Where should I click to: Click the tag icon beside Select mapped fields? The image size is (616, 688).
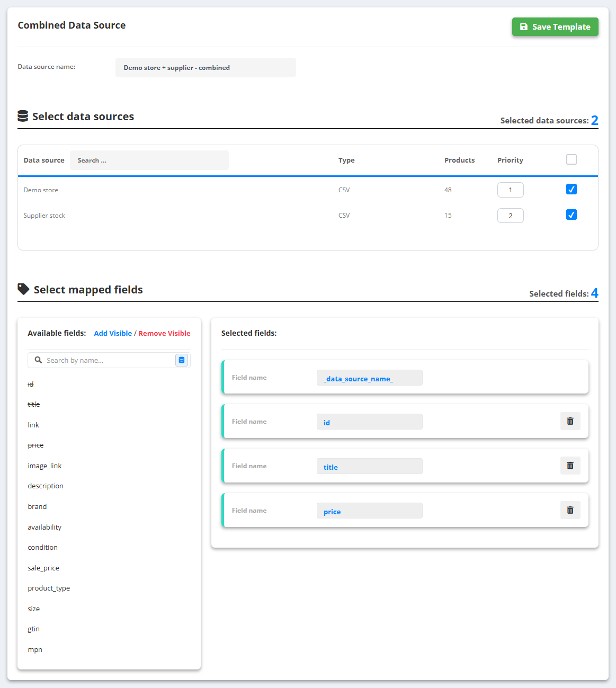tap(23, 289)
